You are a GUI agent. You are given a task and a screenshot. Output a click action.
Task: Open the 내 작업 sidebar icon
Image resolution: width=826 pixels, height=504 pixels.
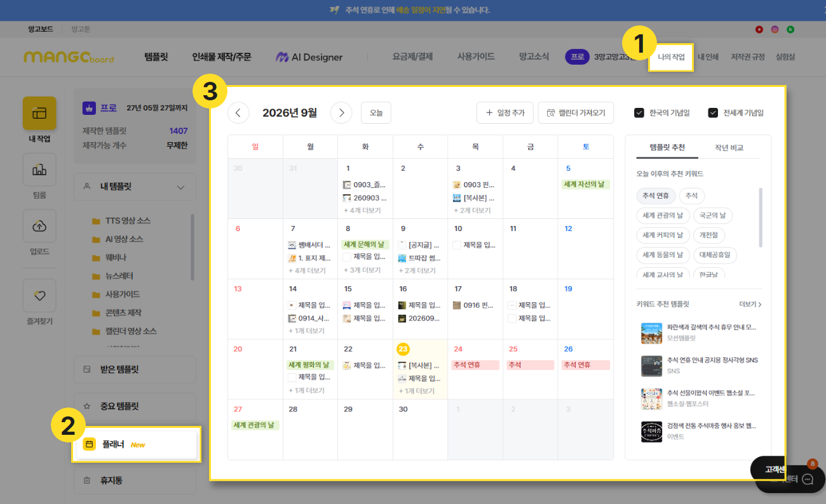[39, 114]
